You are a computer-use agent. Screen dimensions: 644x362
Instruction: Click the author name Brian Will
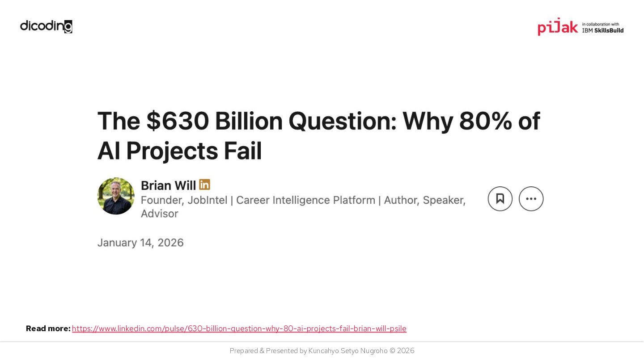168,185
